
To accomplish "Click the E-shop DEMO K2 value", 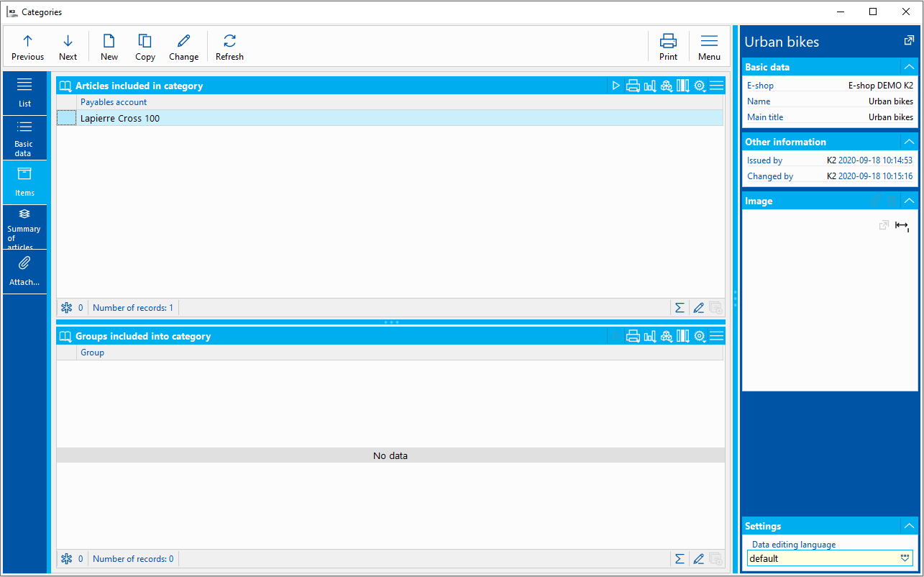I will click(881, 86).
